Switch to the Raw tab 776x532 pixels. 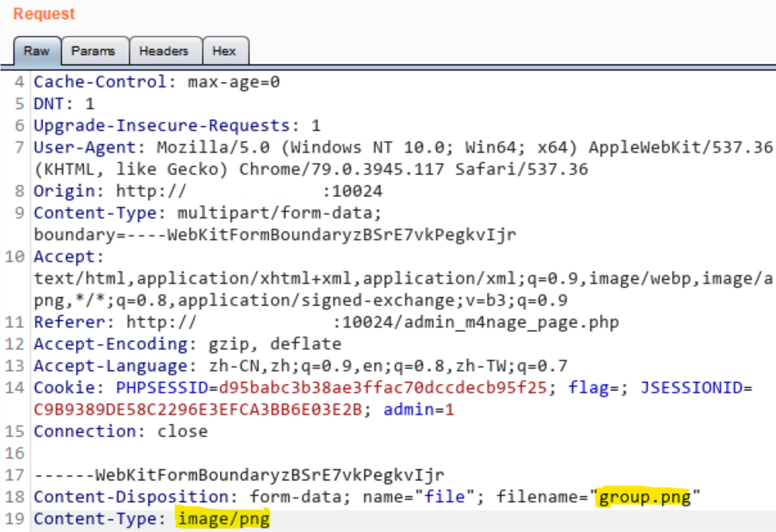pyautogui.click(x=36, y=51)
